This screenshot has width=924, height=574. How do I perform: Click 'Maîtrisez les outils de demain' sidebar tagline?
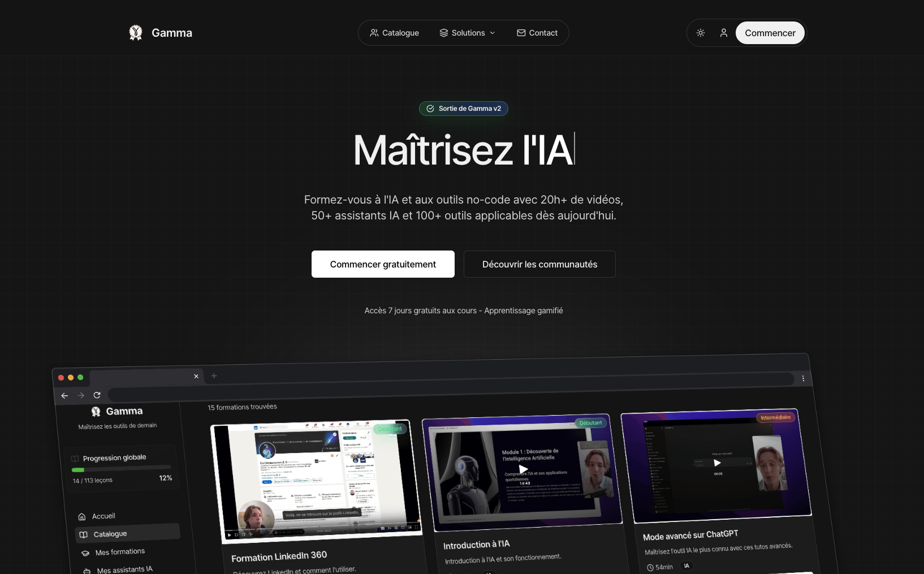pyautogui.click(x=118, y=426)
